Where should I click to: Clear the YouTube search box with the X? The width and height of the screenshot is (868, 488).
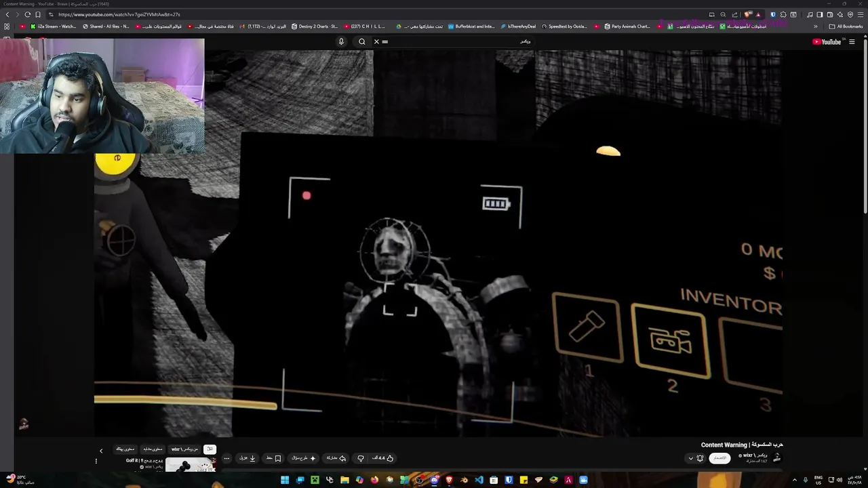pyautogui.click(x=376, y=41)
